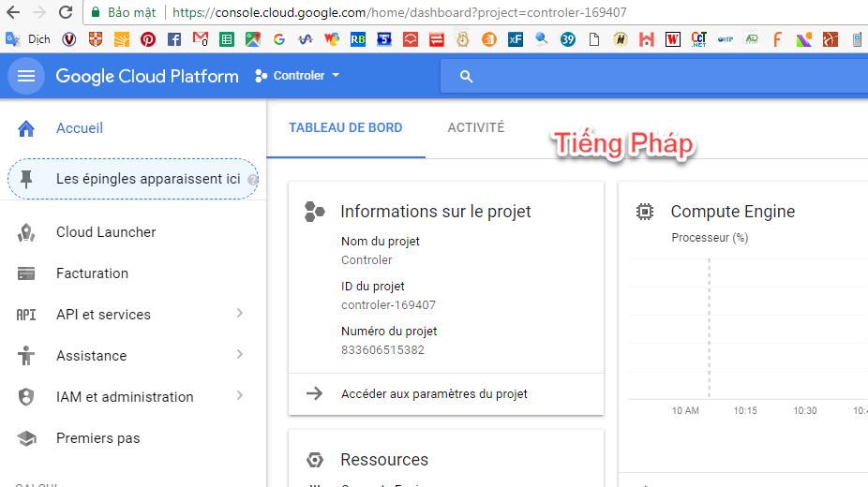Open the Gmail bookmark
868x487 pixels.
[201, 38]
